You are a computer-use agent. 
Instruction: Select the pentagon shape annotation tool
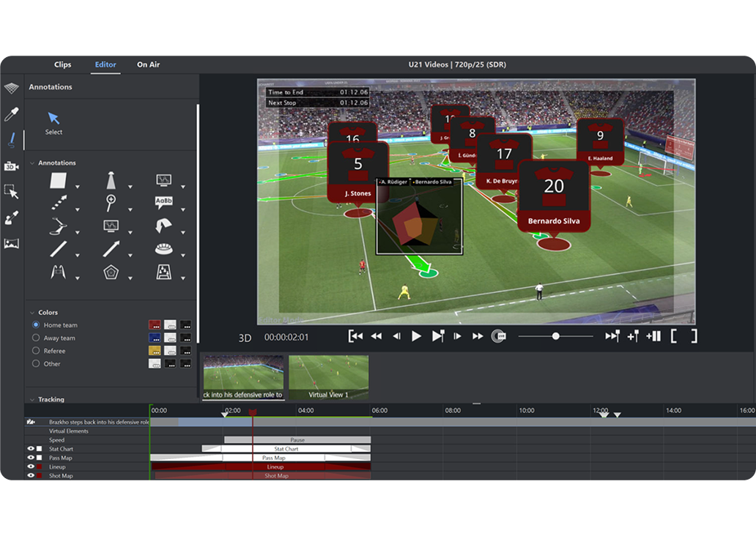[x=111, y=272]
